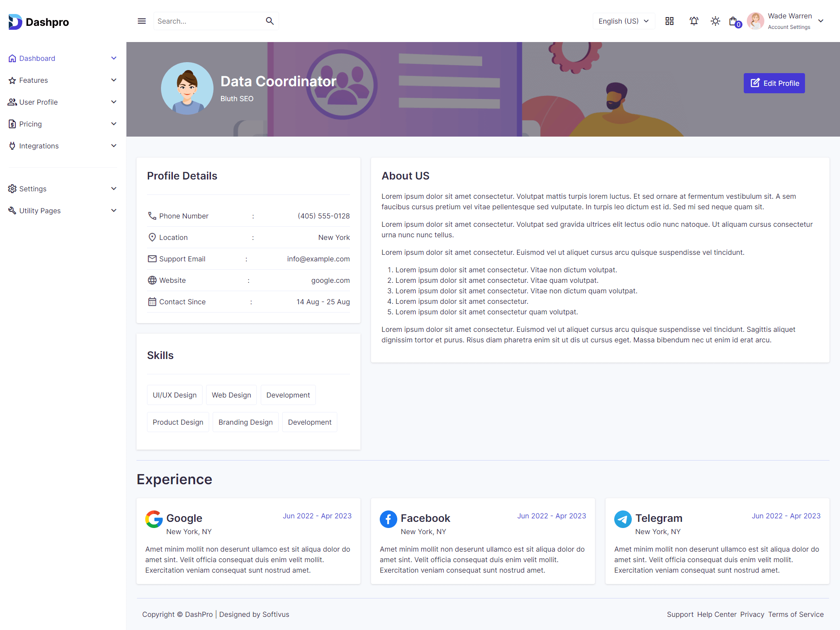This screenshot has width=840, height=630.
Task: Expand Wade Warren account dropdown
Action: (x=821, y=21)
